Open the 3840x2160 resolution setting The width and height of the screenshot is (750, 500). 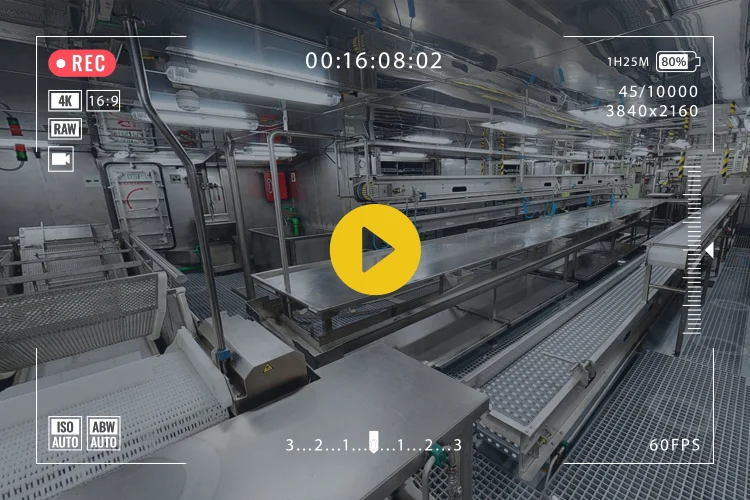coord(652,111)
